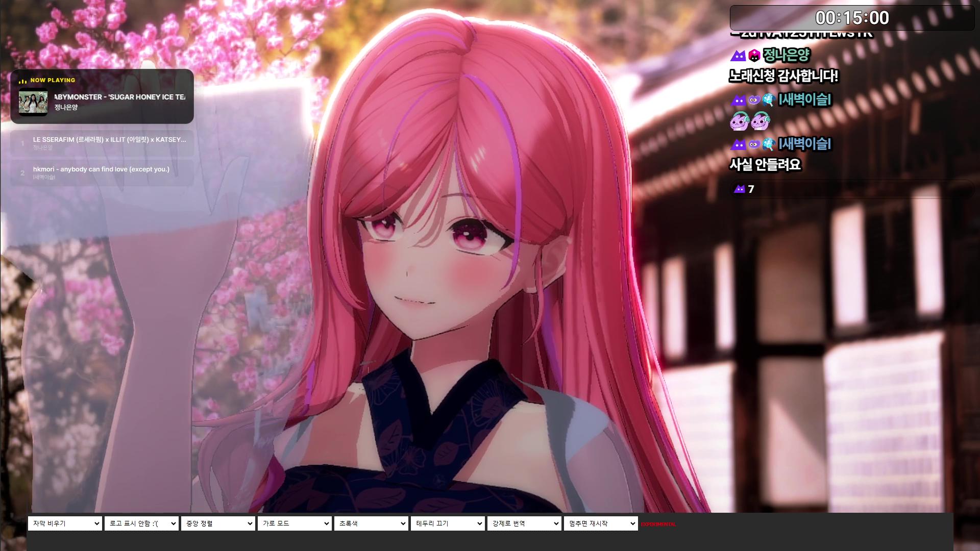Click the second headphone cat emote
The width and height of the screenshot is (980, 551).
(761, 122)
